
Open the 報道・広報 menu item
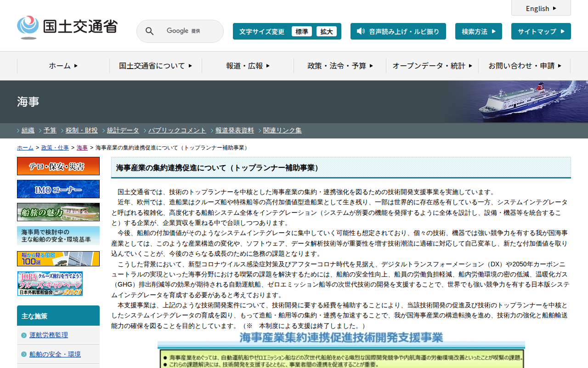(248, 66)
